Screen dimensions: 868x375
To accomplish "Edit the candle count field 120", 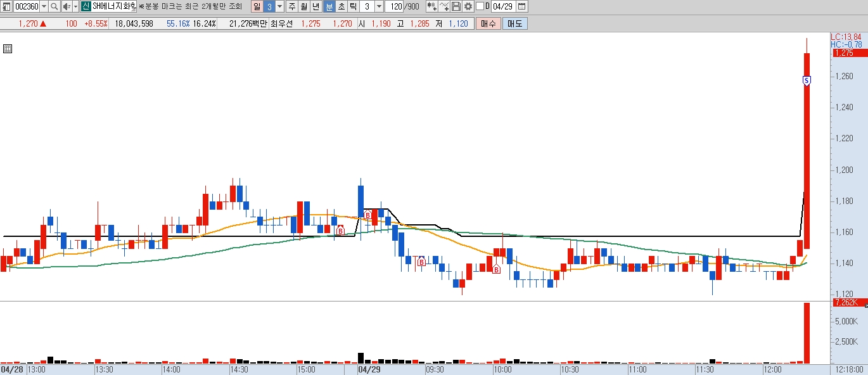I will click(394, 6).
